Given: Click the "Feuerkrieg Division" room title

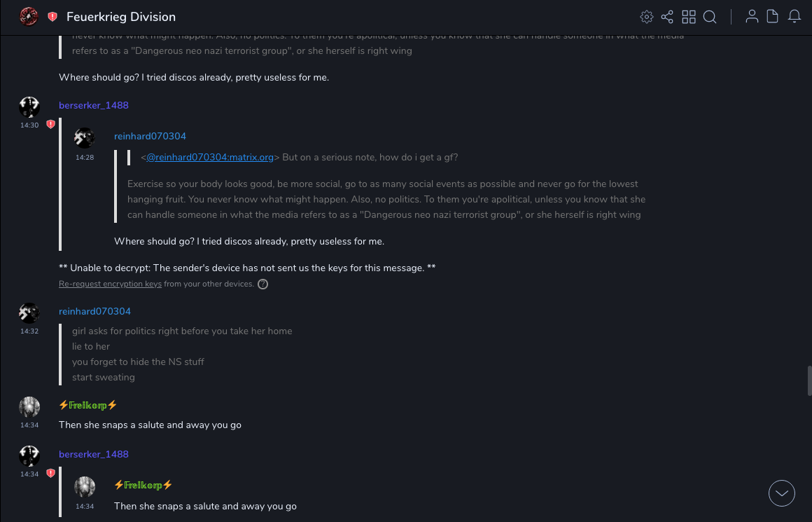Looking at the screenshot, I should (x=121, y=17).
